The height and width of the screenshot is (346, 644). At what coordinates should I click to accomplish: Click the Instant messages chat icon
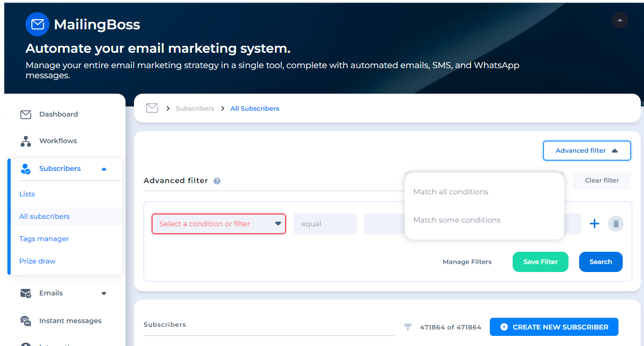tap(26, 321)
